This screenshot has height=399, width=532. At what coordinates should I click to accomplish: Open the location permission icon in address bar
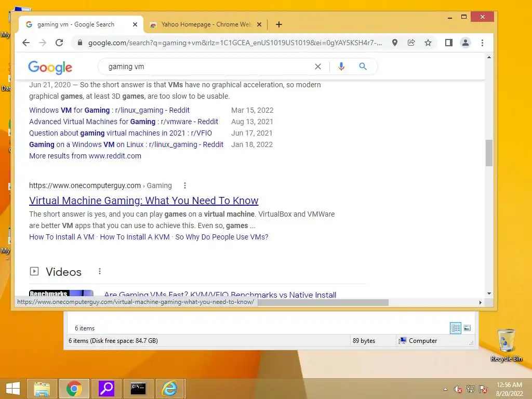coord(395,43)
